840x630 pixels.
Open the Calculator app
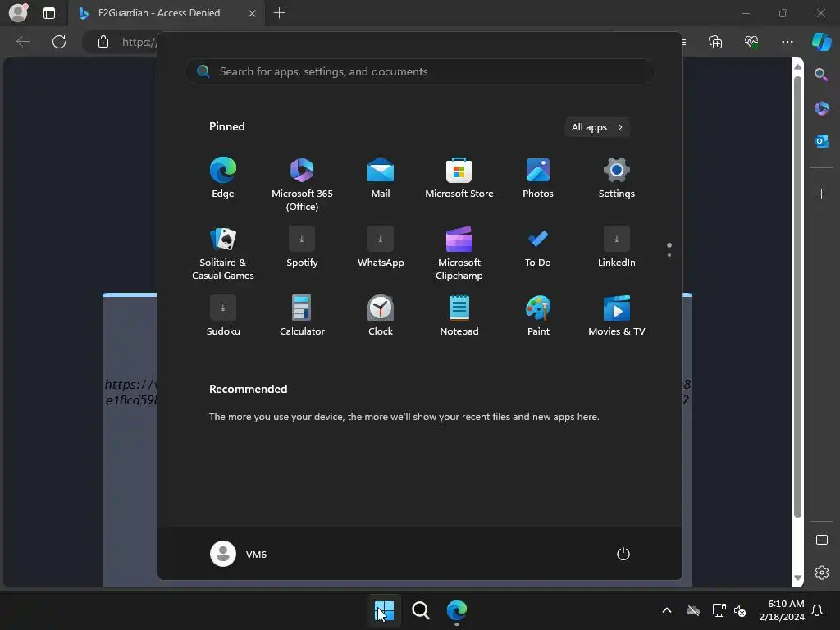[x=302, y=316]
